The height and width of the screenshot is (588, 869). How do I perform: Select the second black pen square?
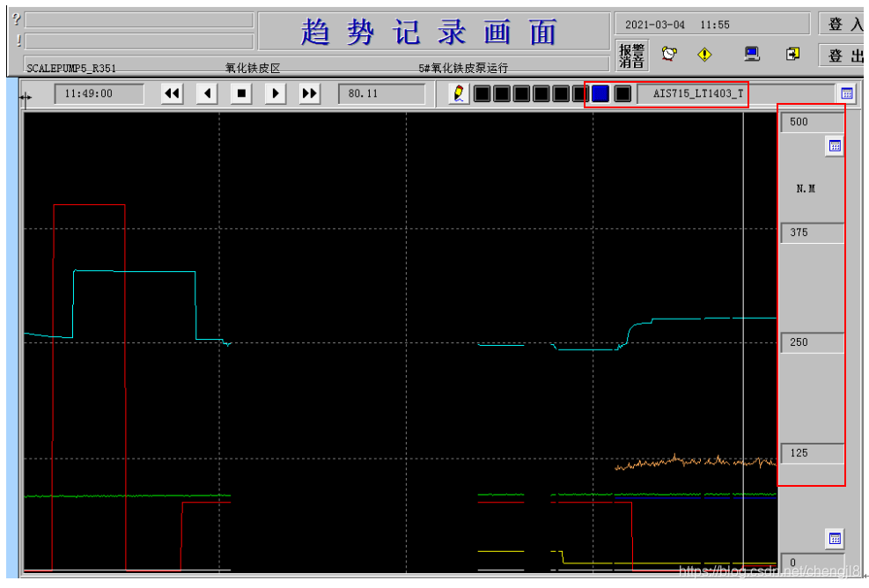[x=502, y=93]
